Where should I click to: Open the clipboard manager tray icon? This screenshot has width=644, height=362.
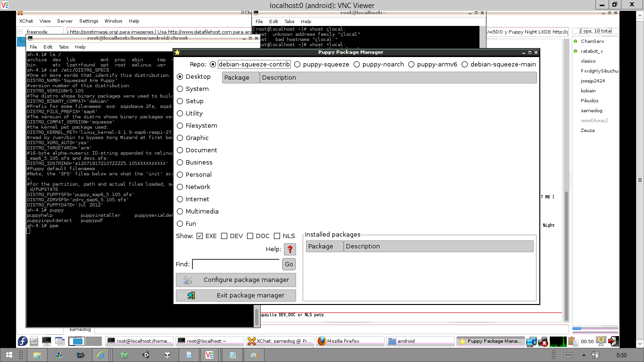573,341
